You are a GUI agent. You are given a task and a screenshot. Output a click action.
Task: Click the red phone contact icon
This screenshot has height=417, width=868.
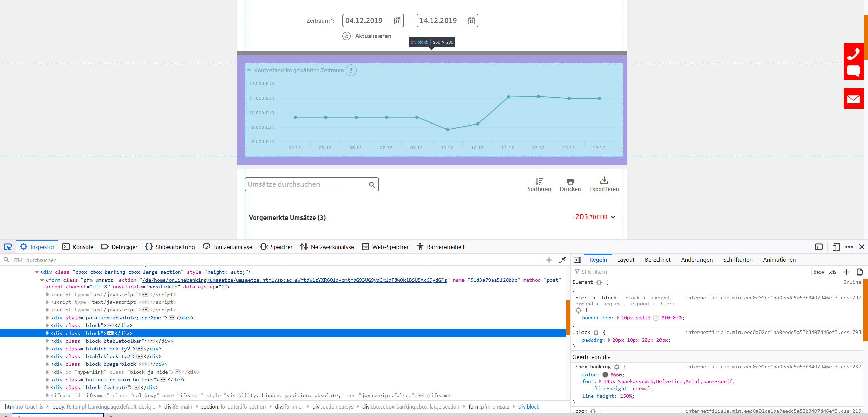[853, 53]
